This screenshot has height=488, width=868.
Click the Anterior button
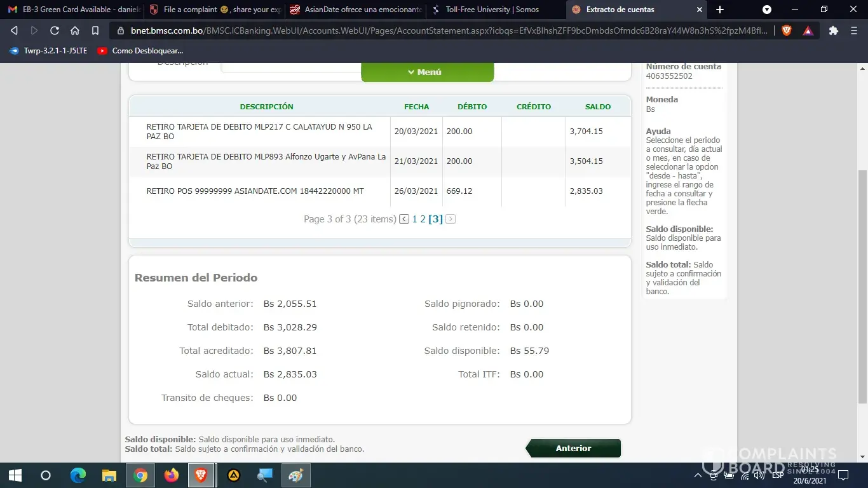click(573, 448)
